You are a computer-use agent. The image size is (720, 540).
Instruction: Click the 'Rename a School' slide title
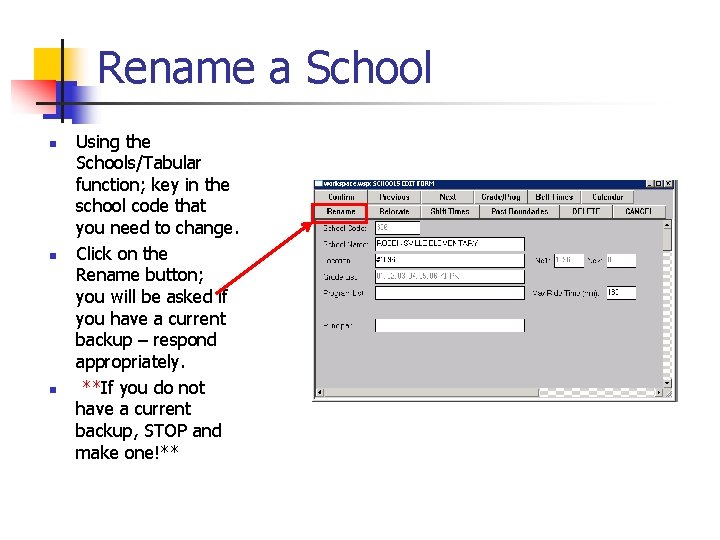coord(265,68)
